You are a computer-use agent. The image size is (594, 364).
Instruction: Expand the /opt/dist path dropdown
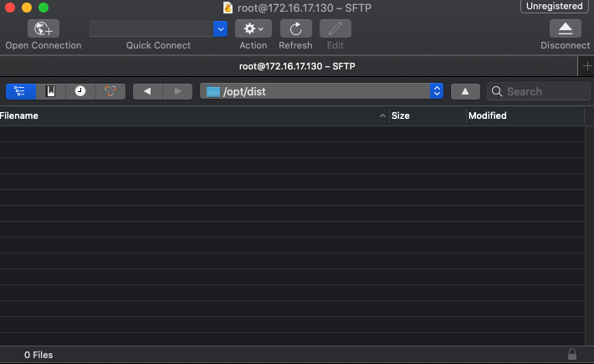click(436, 91)
